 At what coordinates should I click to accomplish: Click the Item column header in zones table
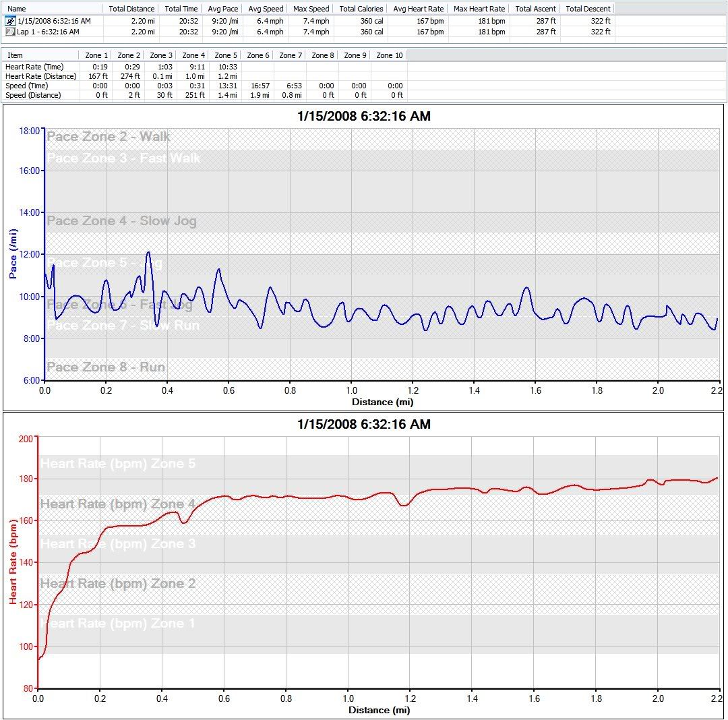tap(16, 55)
